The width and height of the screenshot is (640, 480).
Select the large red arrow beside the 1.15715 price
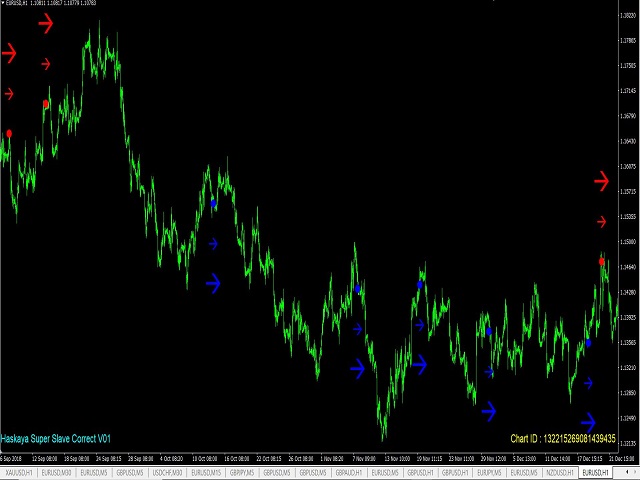[x=601, y=181]
